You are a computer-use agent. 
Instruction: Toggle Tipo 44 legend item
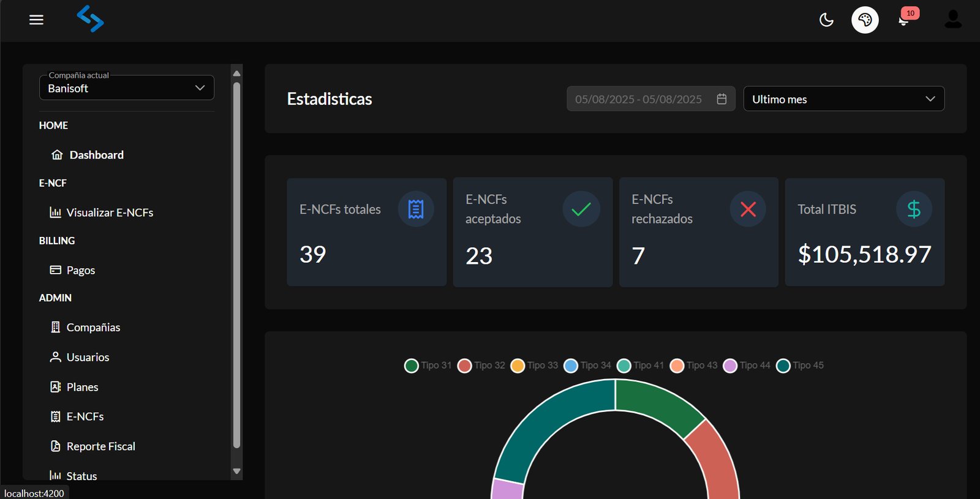[747, 366]
